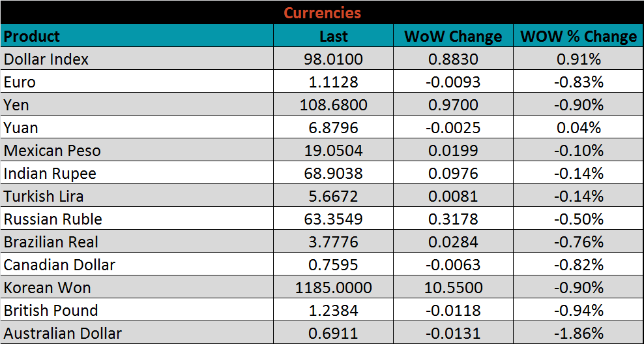The height and width of the screenshot is (344, 644).
Task: Click the Indian Rupee last value 68.9038
Action: [x=333, y=174]
